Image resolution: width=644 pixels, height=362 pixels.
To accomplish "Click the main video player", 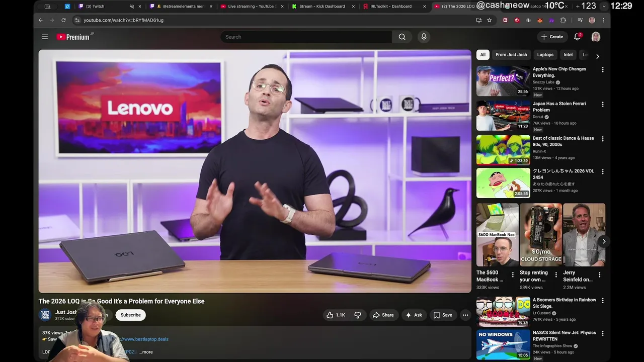I will (255, 171).
